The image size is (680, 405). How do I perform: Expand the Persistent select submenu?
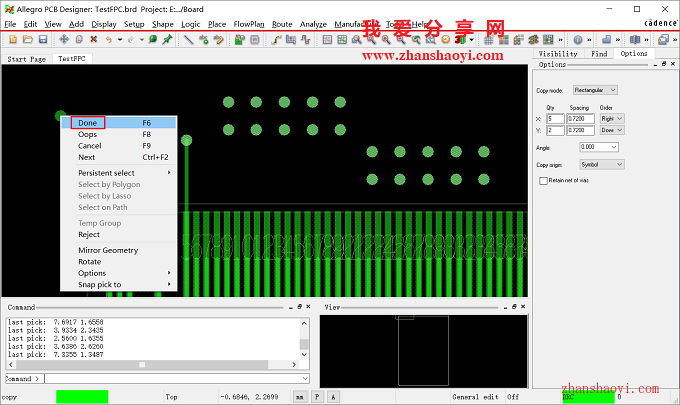pyautogui.click(x=118, y=173)
